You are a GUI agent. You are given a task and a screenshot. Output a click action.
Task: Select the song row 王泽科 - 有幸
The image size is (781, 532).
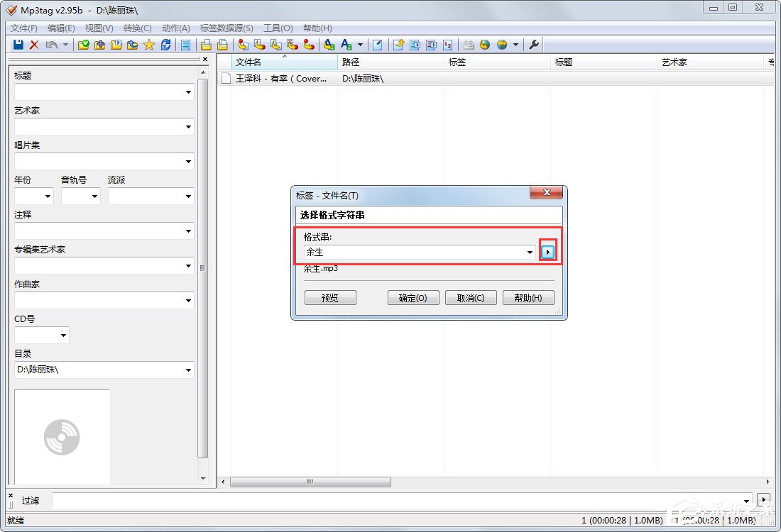[x=284, y=78]
